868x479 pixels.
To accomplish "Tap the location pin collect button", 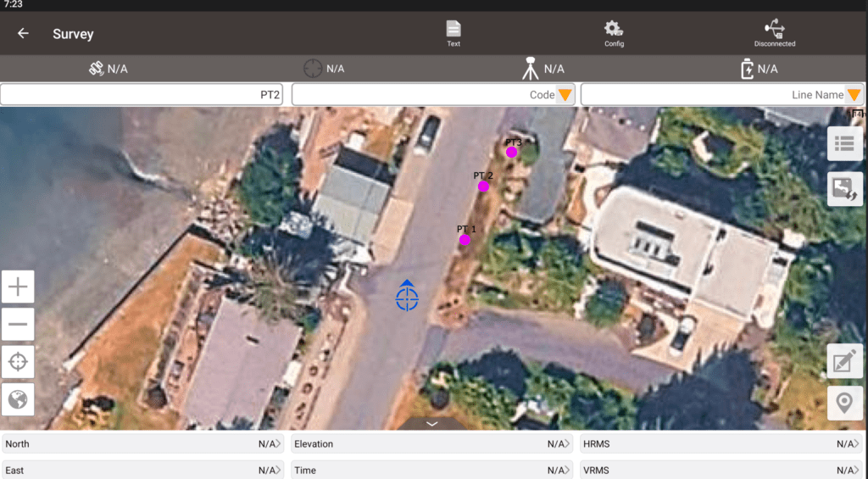I will pyautogui.click(x=845, y=404).
